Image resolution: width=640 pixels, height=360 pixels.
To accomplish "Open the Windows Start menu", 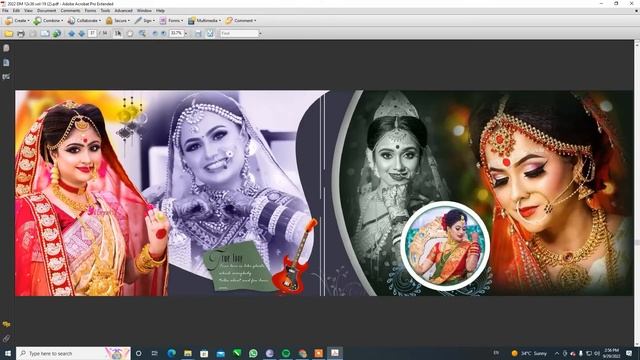I will click(7, 353).
